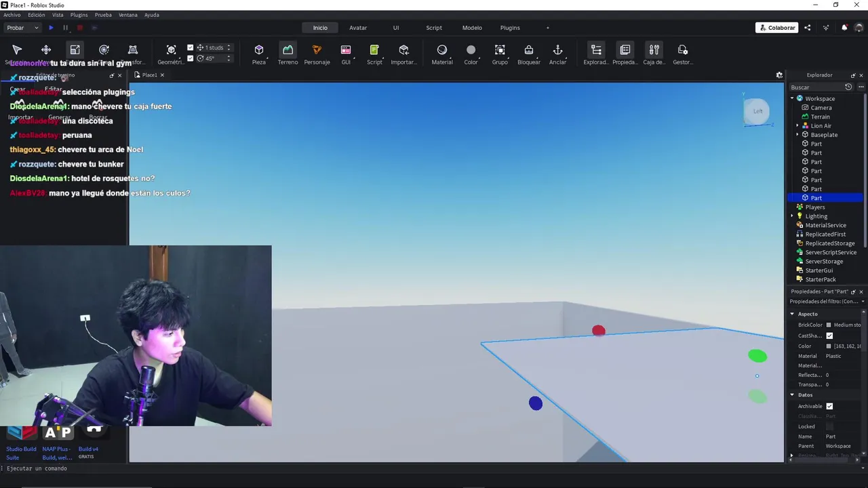
Task: Open the share icon next to Colaborar
Action: click(807, 28)
